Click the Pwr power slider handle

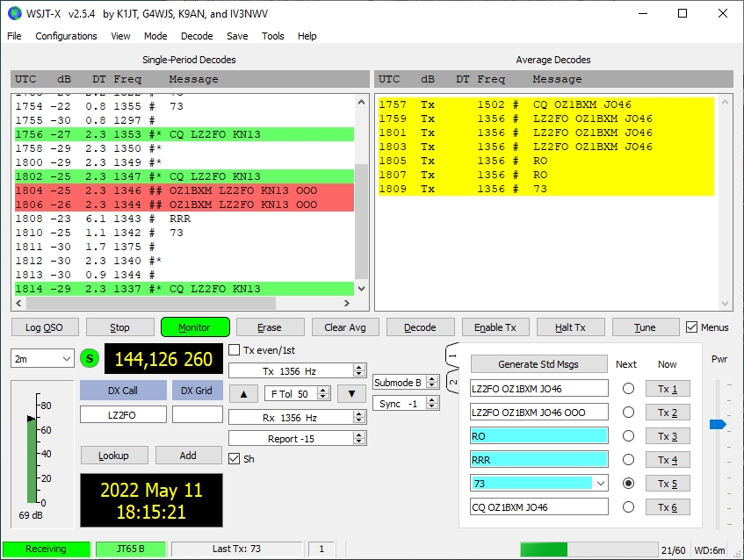(x=718, y=424)
